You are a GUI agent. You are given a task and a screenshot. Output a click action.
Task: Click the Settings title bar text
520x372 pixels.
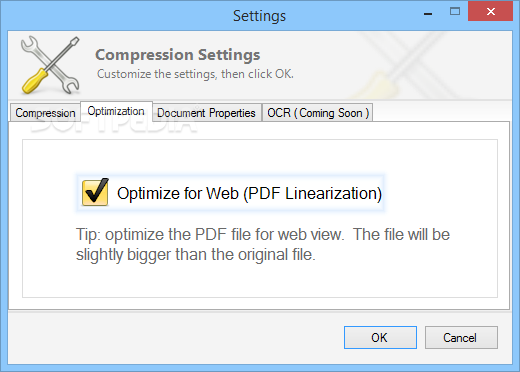259,16
